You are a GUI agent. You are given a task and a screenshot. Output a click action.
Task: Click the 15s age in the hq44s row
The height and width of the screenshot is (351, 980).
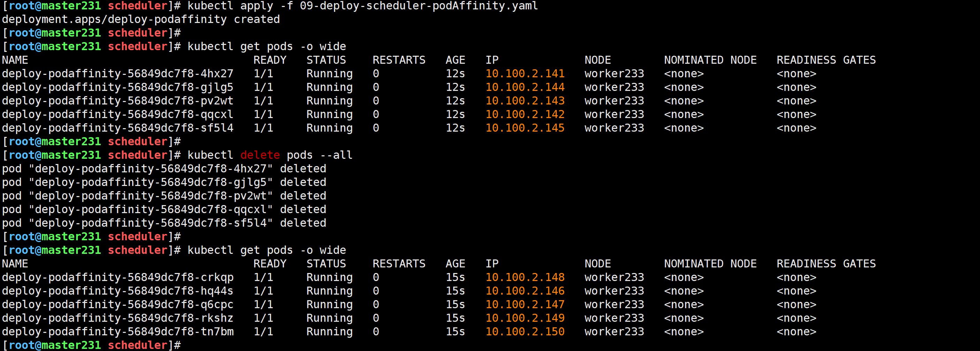click(x=455, y=291)
